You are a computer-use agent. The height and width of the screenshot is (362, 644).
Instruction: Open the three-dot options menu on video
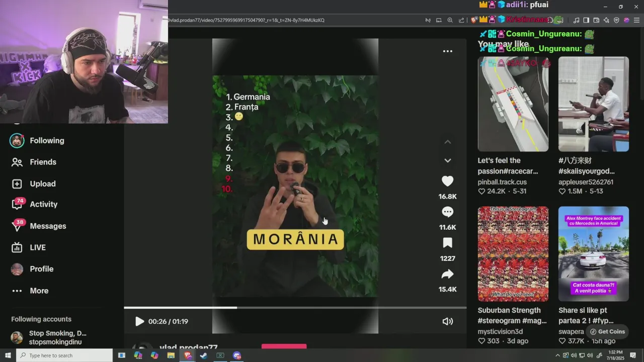pos(447,51)
